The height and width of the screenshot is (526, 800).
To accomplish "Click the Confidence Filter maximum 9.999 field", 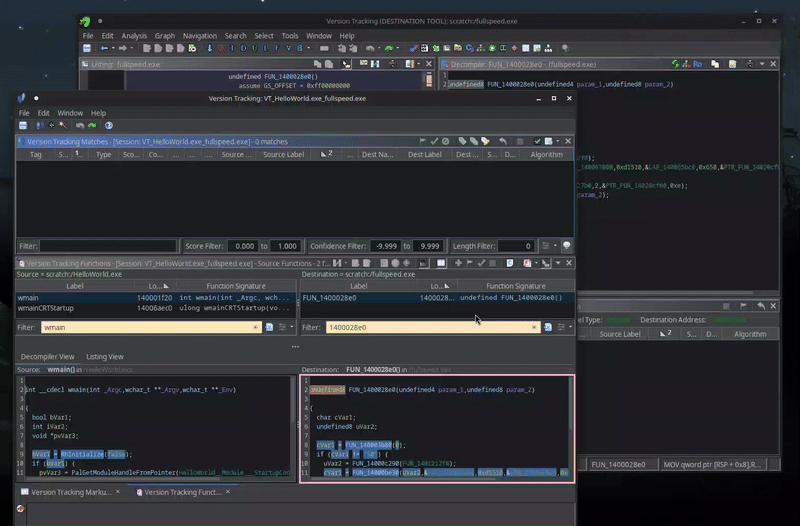I will point(429,246).
